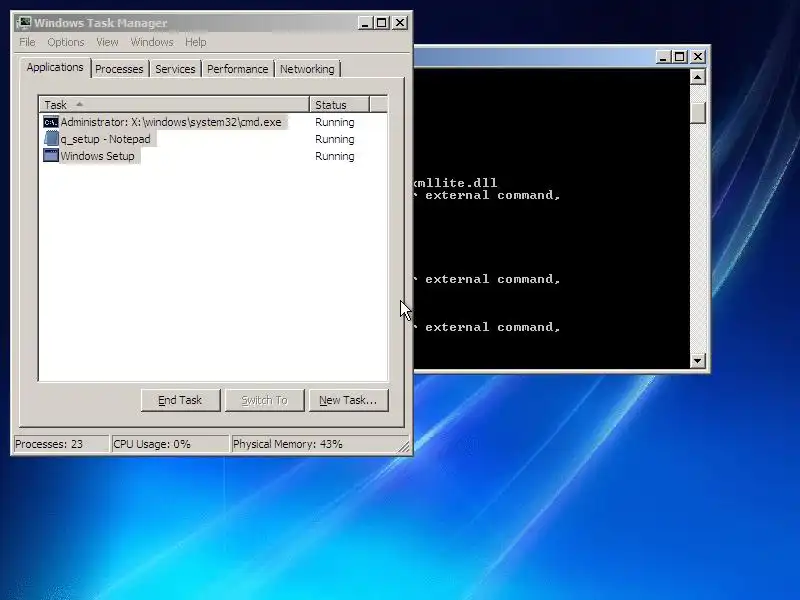The image size is (800, 600).
Task: Switch to the Services tab
Action: (175, 69)
